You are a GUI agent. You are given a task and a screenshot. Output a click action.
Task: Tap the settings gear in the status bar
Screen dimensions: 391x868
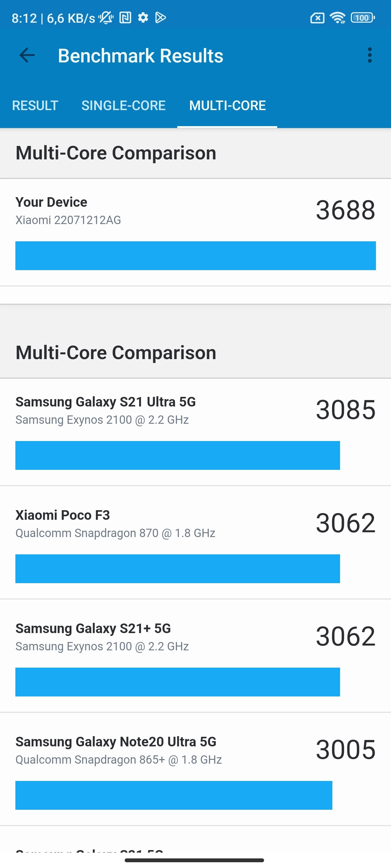pyautogui.click(x=143, y=18)
